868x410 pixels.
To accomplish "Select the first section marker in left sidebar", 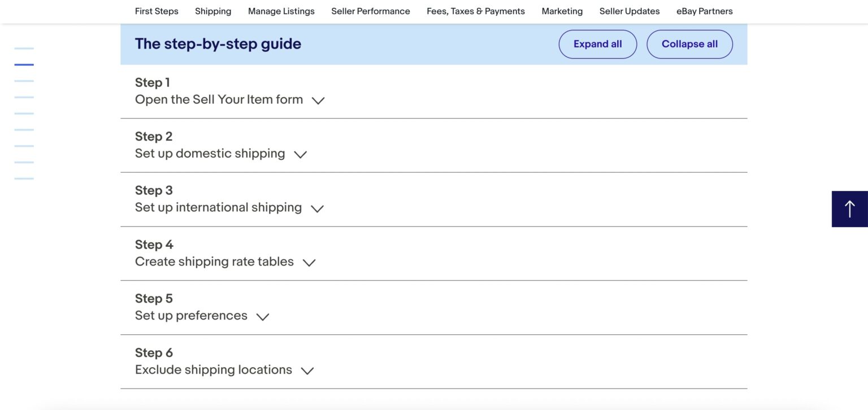I will (24, 48).
